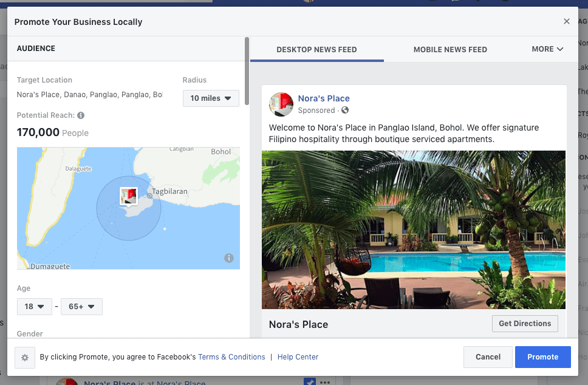Click the Nora's Place page name link
Screen dimensions: 588x385
[324, 98]
